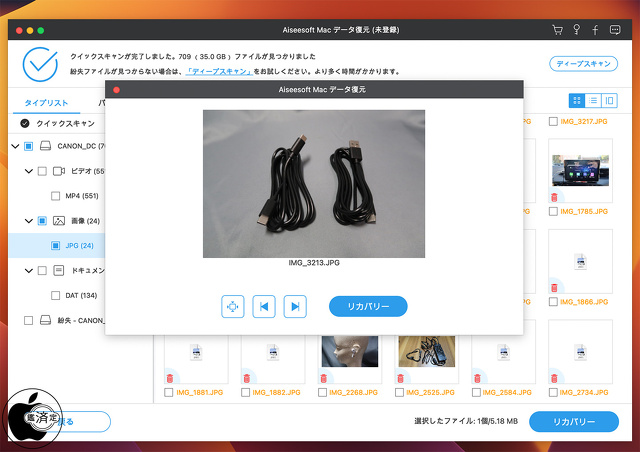
Task: Check the IMG_3217.JPG checkbox
Action: [x=553, y=121]
